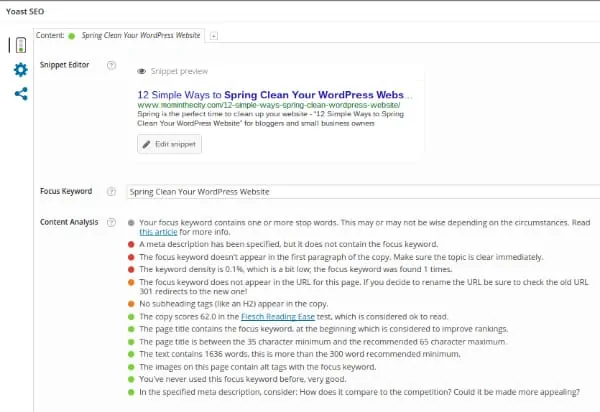The height and width of the screenshot is (412, 600).
Task: Click the Focus Keyword input field
Action: tap(363, 192)
